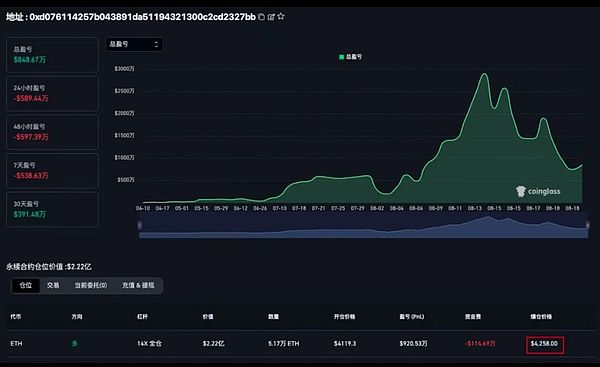600x367 pixels.
Task: Open the 总盈亏 chart type dropdown
Action: pos(134,44)
